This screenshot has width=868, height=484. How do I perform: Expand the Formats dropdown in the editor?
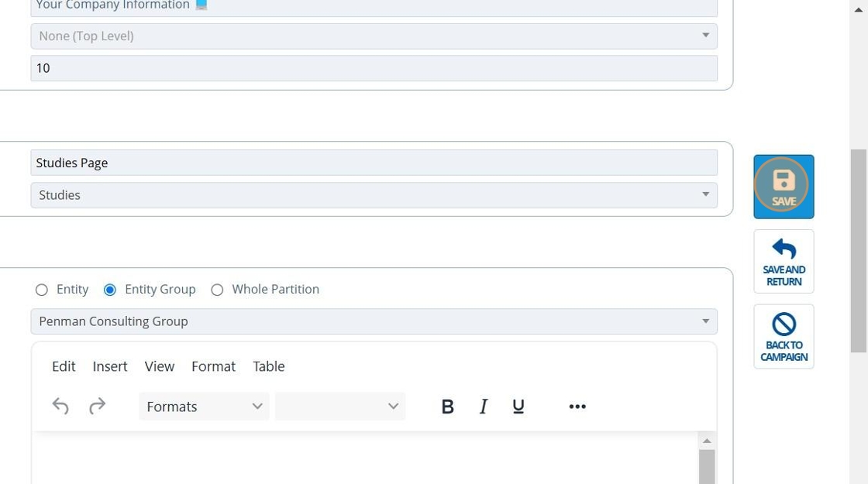(204, 407)
